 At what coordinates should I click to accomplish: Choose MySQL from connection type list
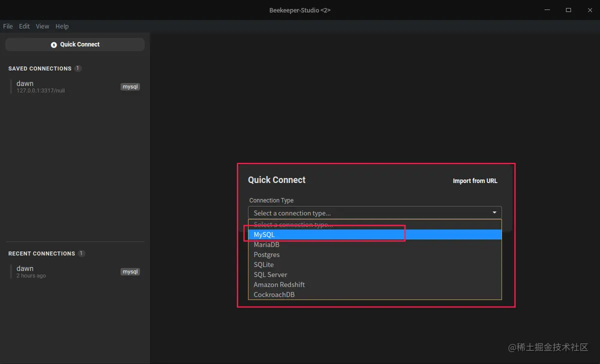[375, 234]
